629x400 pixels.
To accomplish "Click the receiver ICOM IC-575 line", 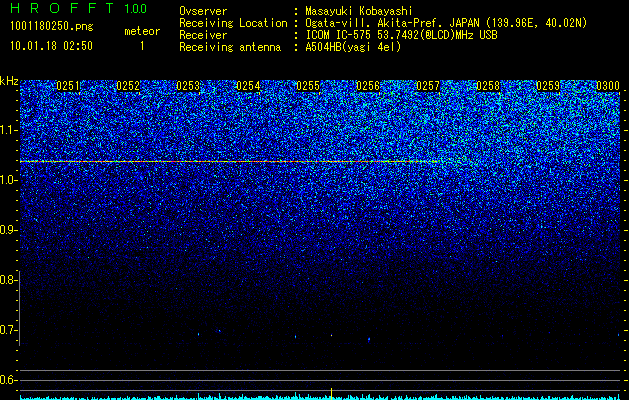I will 401,35.
